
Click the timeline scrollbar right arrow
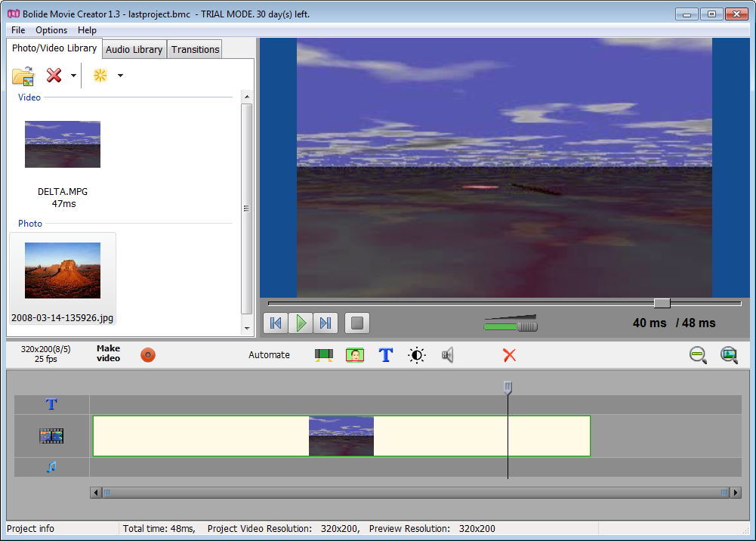[736, 493]
